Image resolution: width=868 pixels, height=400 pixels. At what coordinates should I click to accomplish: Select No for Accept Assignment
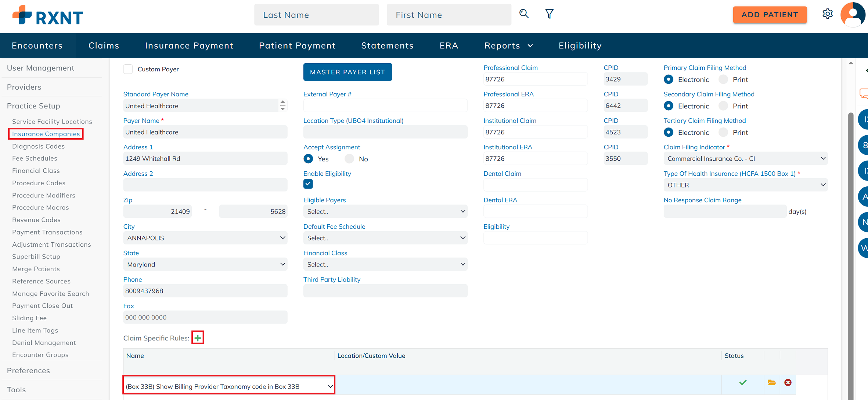[349, 158]
